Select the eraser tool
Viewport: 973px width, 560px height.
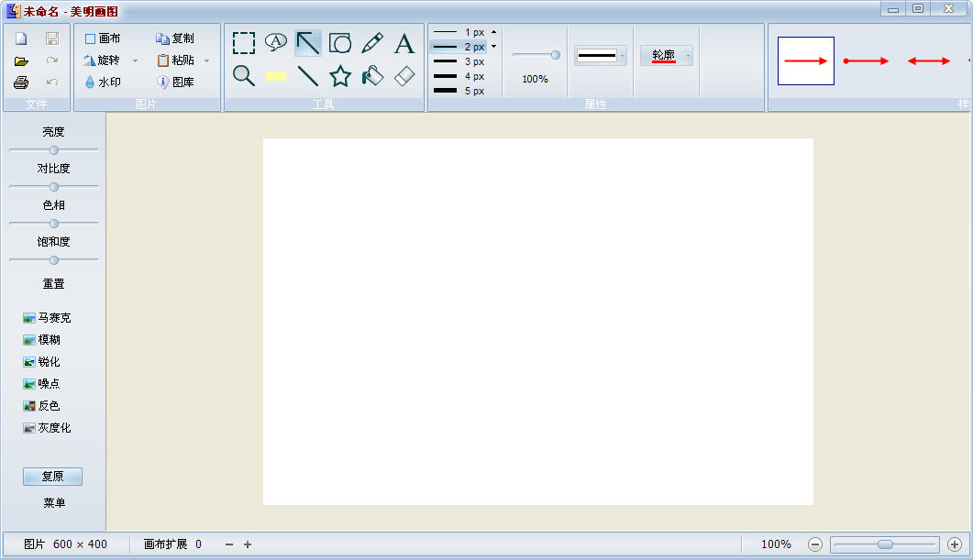tap(404, 76)
